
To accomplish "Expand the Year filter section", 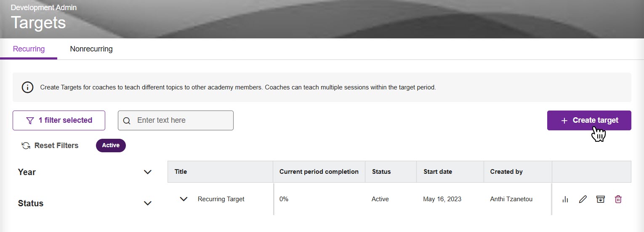I will [x=147, y=172].
